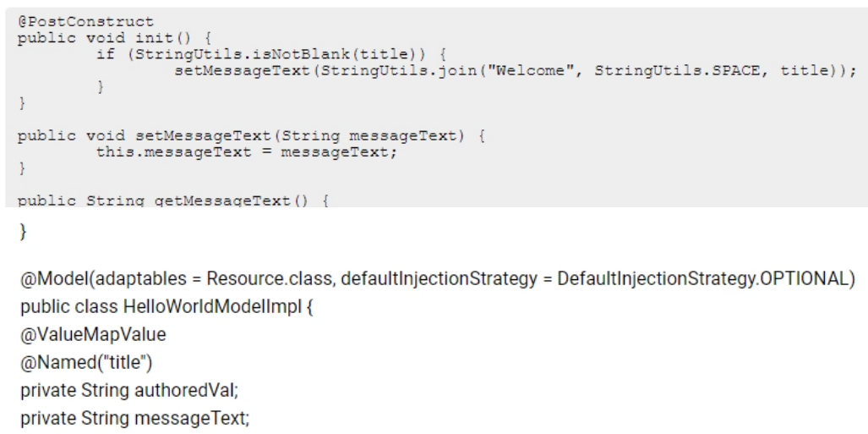Click DefaultInjectionStrategy.OPTIONAL text
The image size is (868, 434).
pyautogui.click(x=702, y=279)
